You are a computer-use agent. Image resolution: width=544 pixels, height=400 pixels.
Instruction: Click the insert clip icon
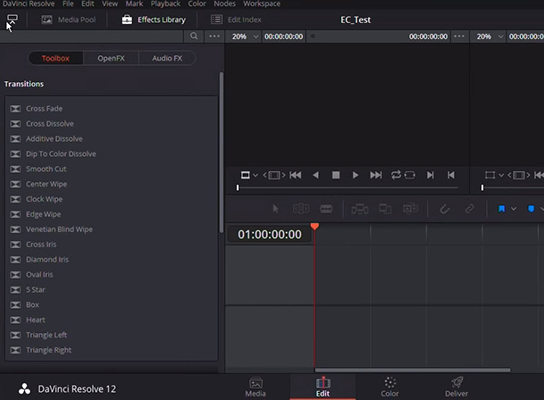click(x=360, y=209)
